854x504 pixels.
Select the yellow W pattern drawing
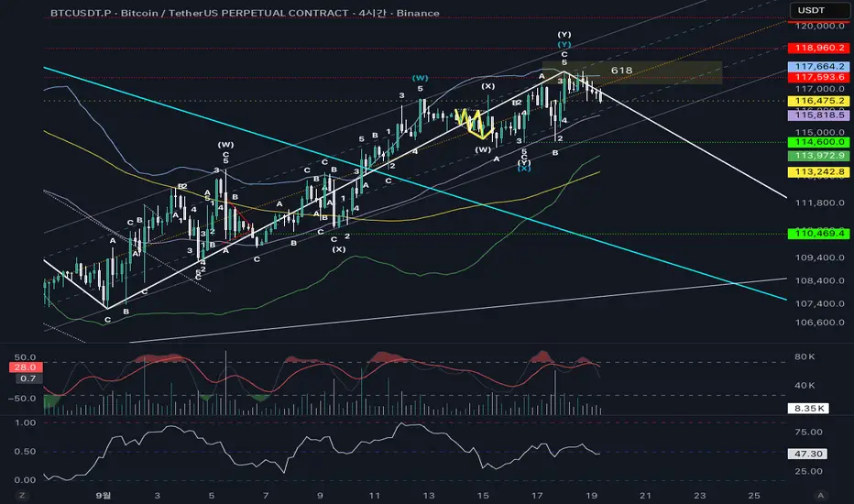point(475,124)
